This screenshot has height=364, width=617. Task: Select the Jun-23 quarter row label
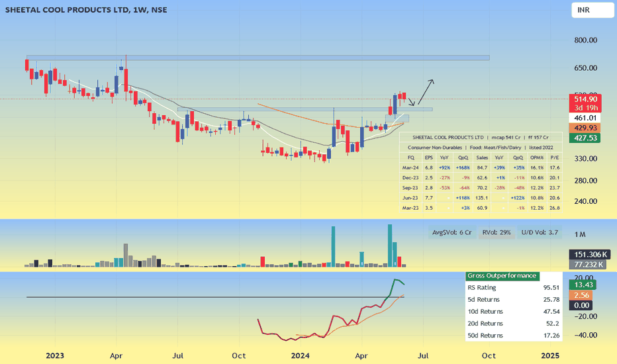(410, 198)
